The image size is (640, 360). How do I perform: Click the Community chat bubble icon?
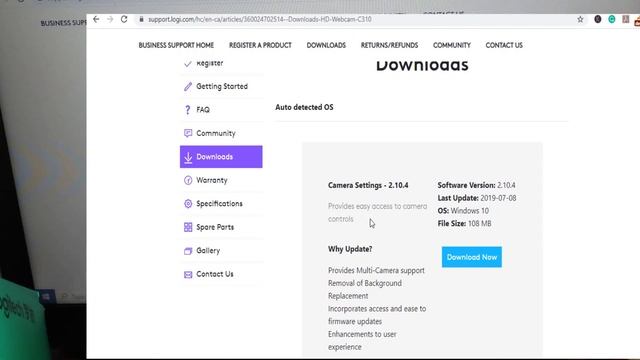point(188,133)
